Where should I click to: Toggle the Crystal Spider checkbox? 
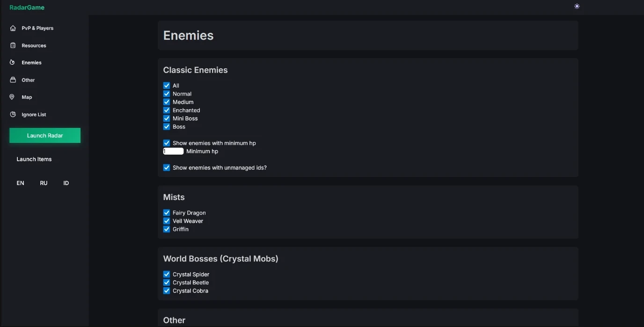(167, 275)
